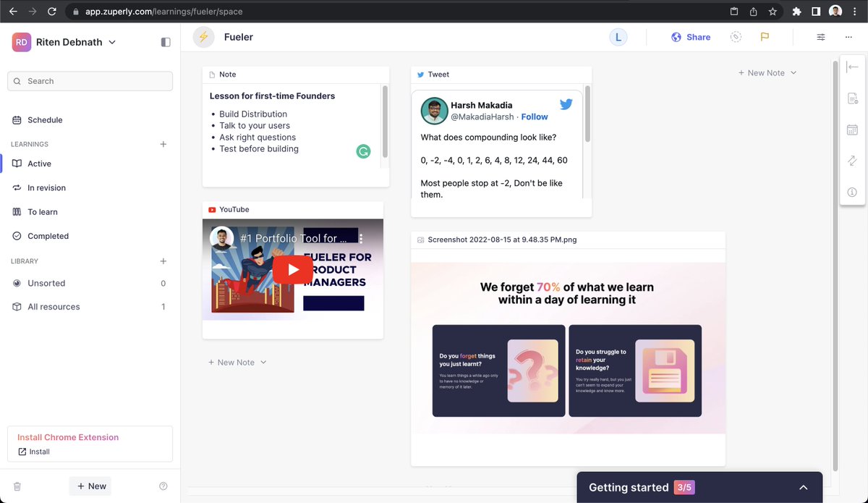This screenshot has height=503, width=868.
Task: Click the Screenshot 2022-08-15 file name
Action: point(502,240)
